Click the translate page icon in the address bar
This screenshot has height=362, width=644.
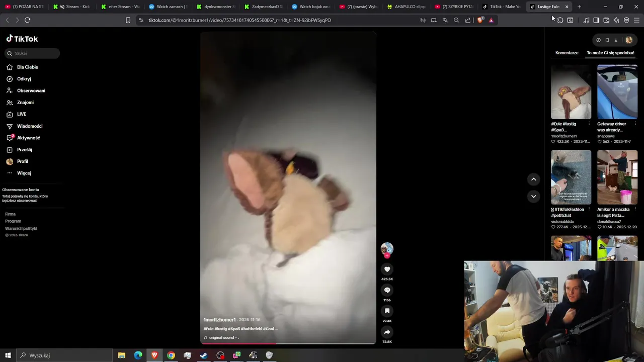coord(445,20)
